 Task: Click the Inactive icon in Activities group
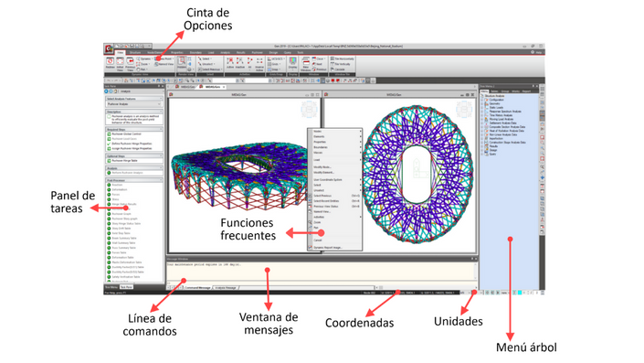[x=240, y=61]
